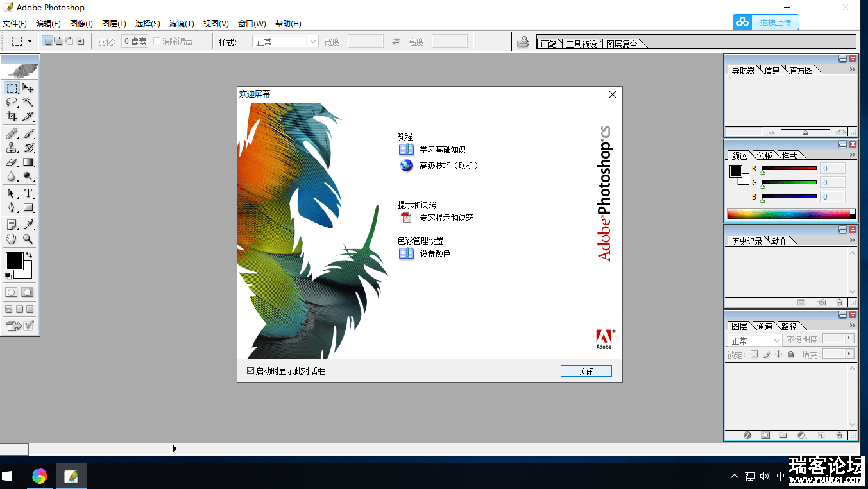Viewport: 868px width, 489px height.
Task: Select the Eyedropper tool
Action: 28,225
